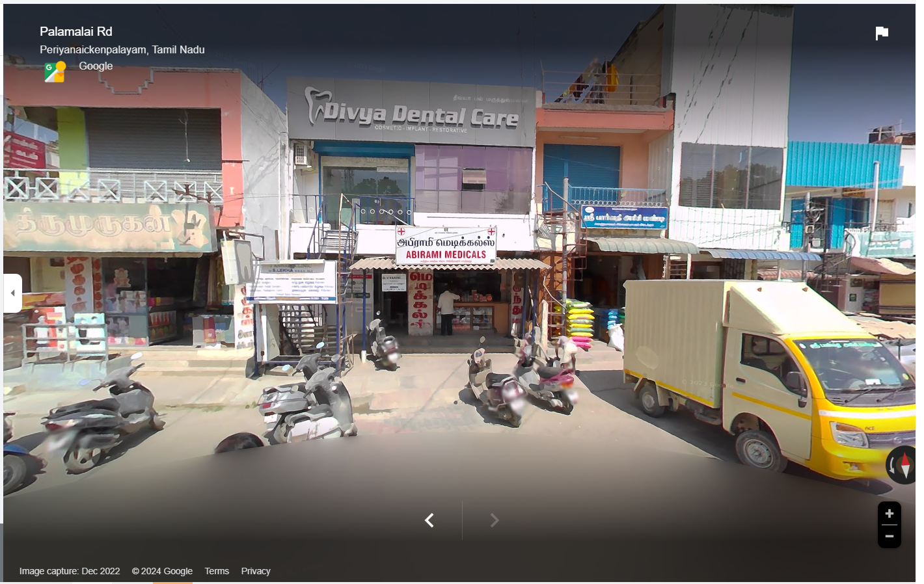This screenshot has height=584, width=924.
Task: Click the Periyanaickenpalayam, Tamil Nadu location text
Action: pos(122,49)
